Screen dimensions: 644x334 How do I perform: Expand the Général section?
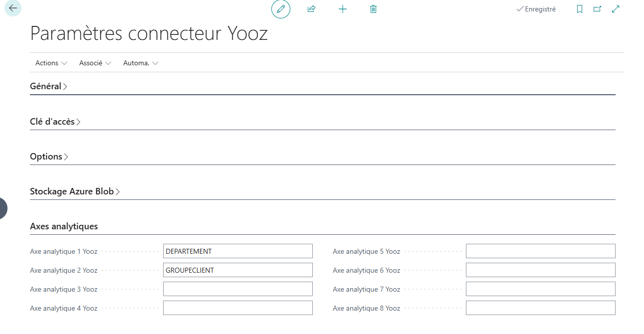(x=48, y=86)
